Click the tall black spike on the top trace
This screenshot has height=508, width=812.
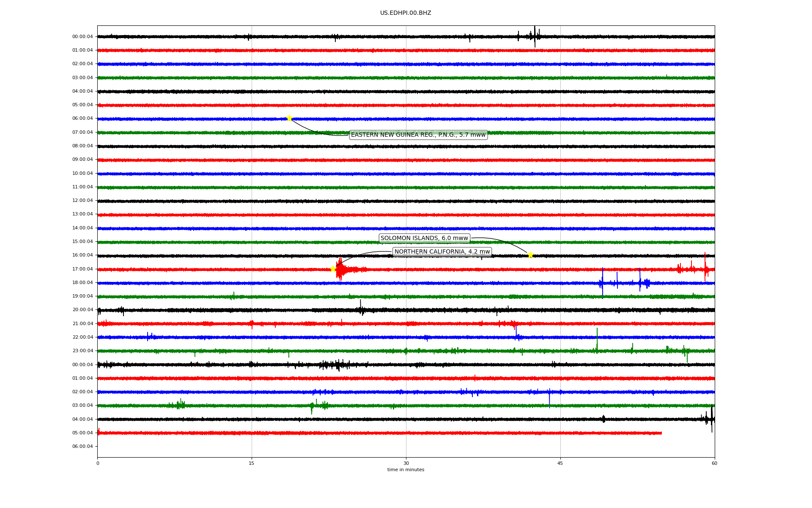[x=535, y=36]
